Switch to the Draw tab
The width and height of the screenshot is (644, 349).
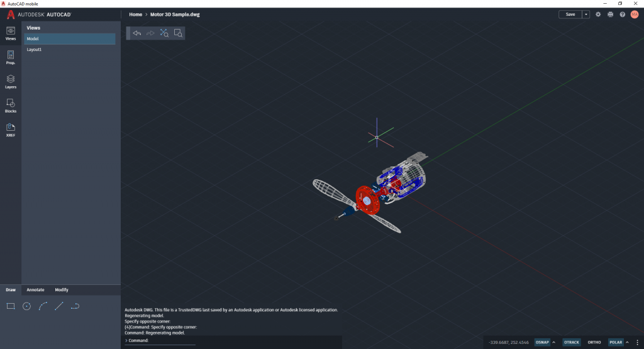coord(11,290)
